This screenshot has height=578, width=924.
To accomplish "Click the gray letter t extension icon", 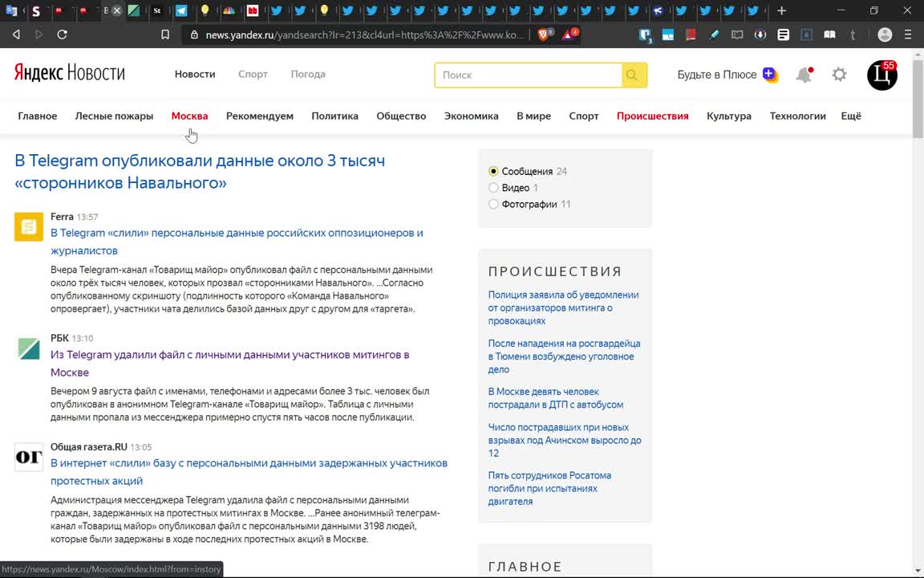I will 853,35.
